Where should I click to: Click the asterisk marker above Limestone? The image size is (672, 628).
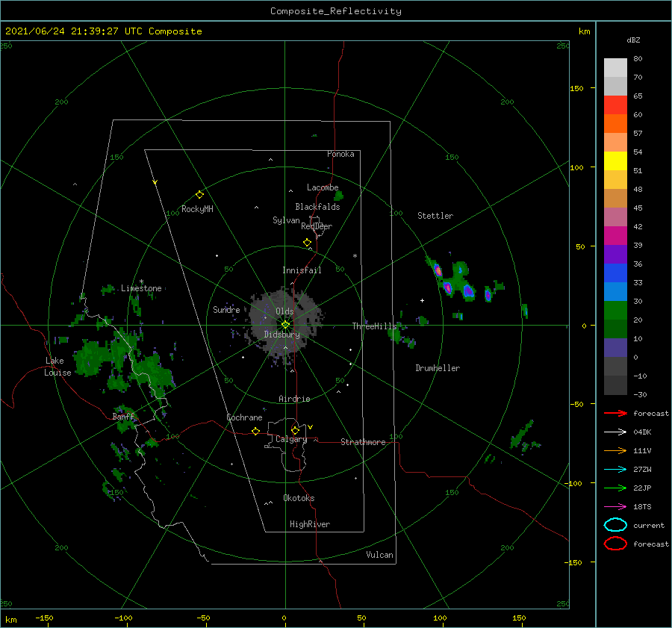coord(141,282)
